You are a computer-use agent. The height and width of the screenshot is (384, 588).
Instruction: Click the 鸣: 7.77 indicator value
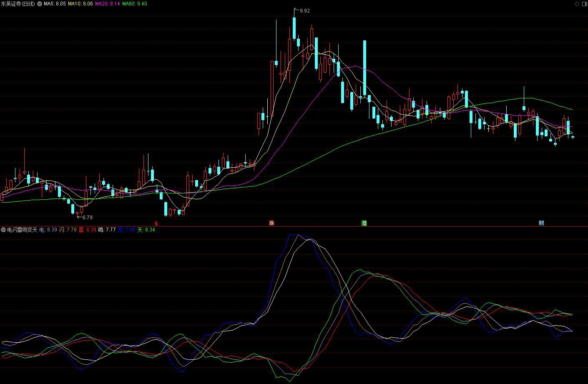point(107,230)
